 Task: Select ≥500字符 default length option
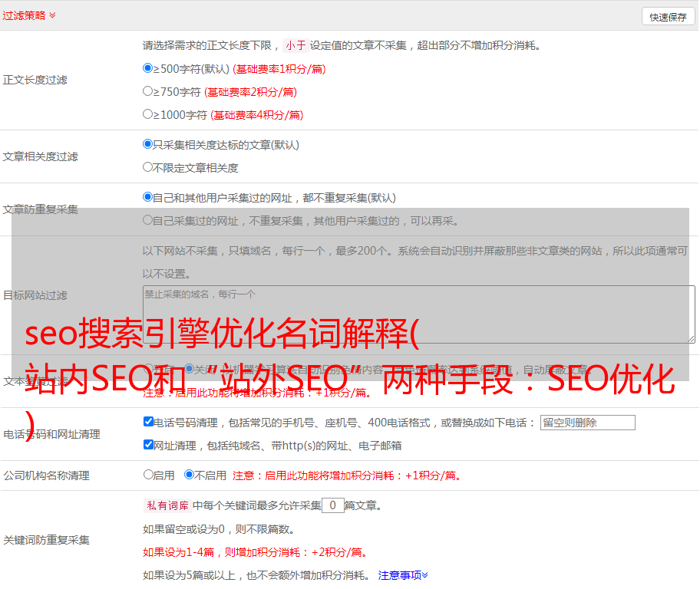click(147, 67)
